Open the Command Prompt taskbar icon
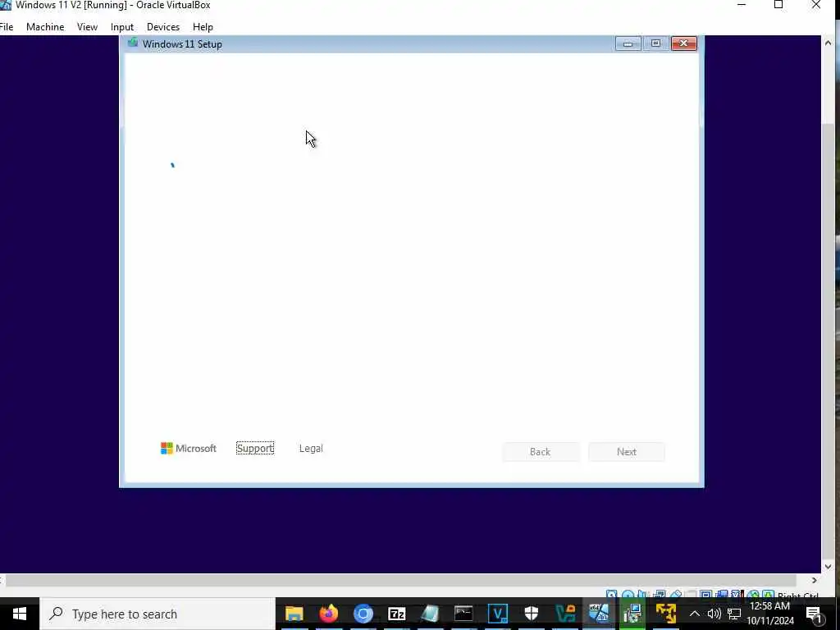 (x=463, y=614)
